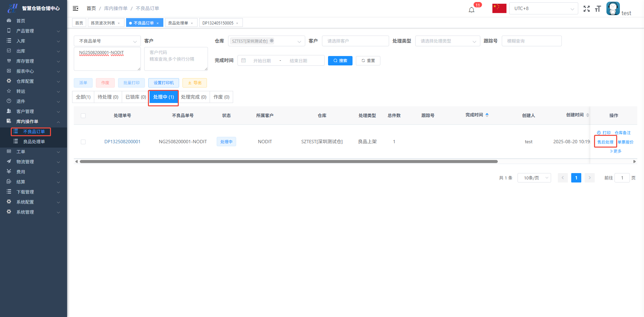
Task: Click the 跟踪号 fuzzy search input
Action: 531,41
